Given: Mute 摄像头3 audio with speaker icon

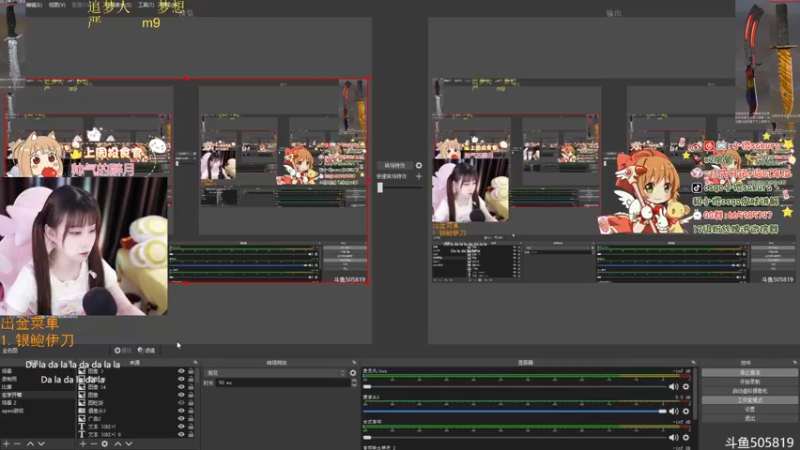Looking at the screenshot, I should tap(674, 411).
